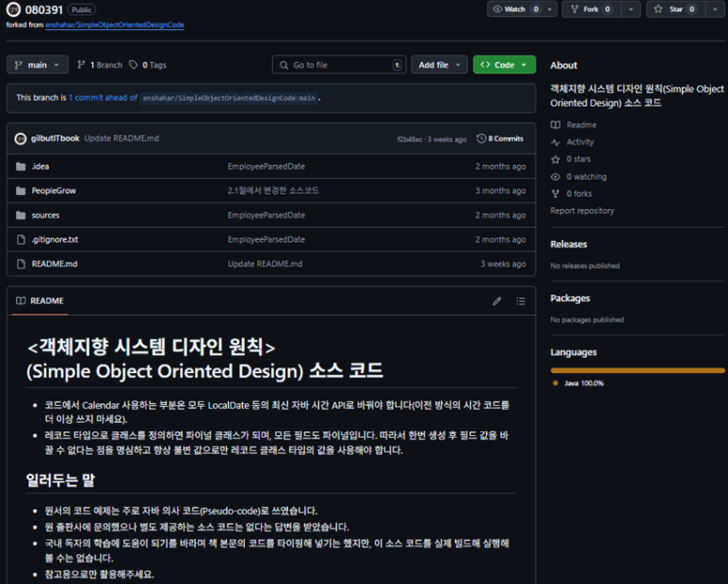Open EmployeeParsedDate commit for .idea row
The width and height of the screenshot is (728, 584).
tap(267, 166)
